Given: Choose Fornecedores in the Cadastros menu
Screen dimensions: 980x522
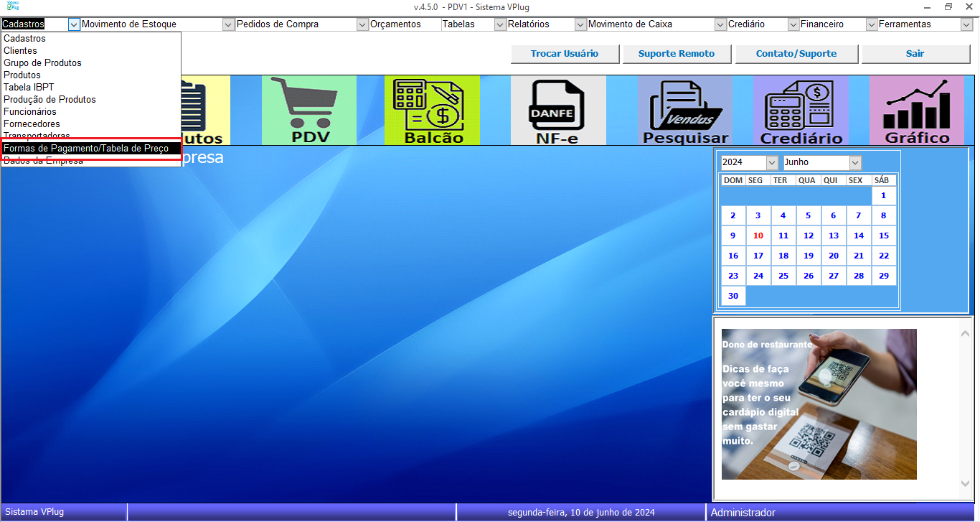Looking at the screenshot, I should 32,124.
